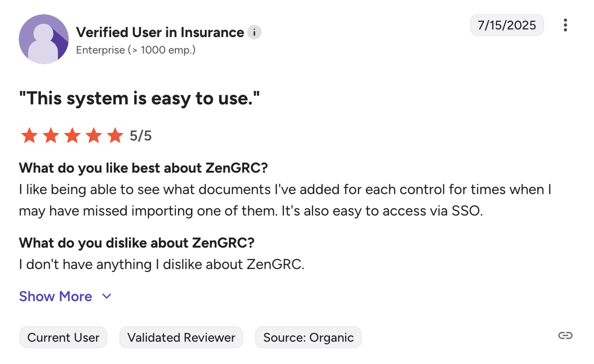
Task: Click the fifth star of the rating
Action: point(115,135)
